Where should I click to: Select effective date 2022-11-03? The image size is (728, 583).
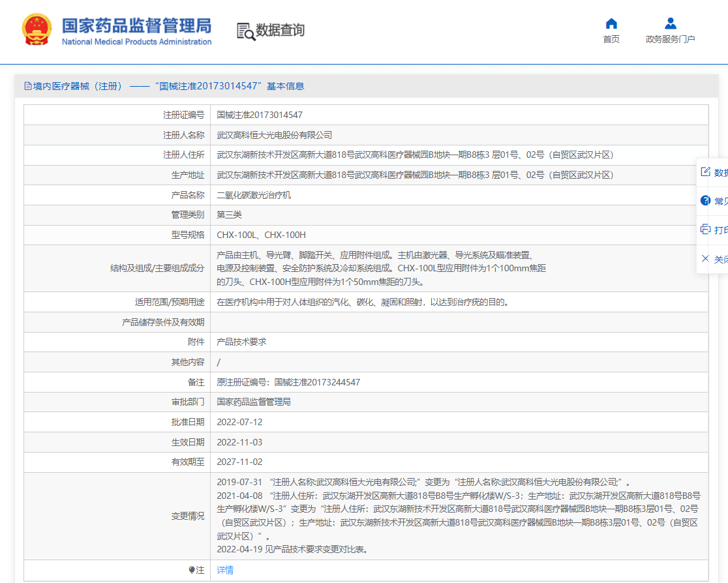click(239, 442)
